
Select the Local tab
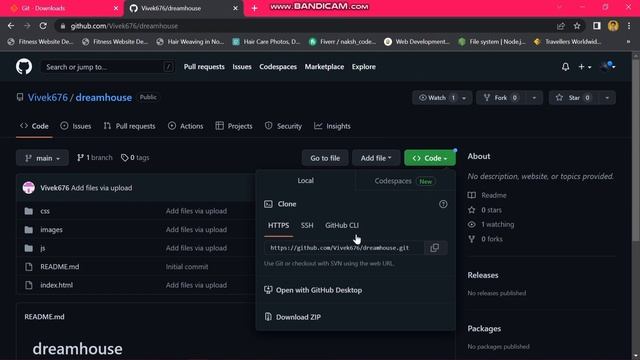click(306, 180)
